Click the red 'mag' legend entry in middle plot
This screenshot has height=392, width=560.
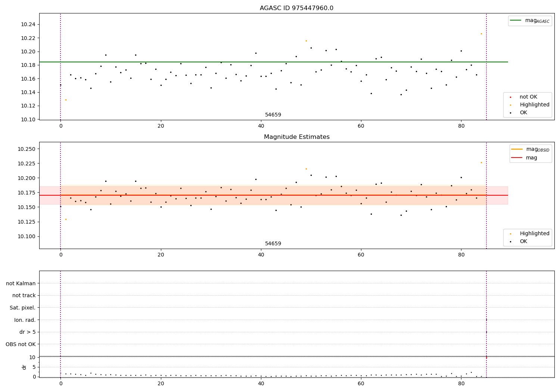click(x=524, y=158)
